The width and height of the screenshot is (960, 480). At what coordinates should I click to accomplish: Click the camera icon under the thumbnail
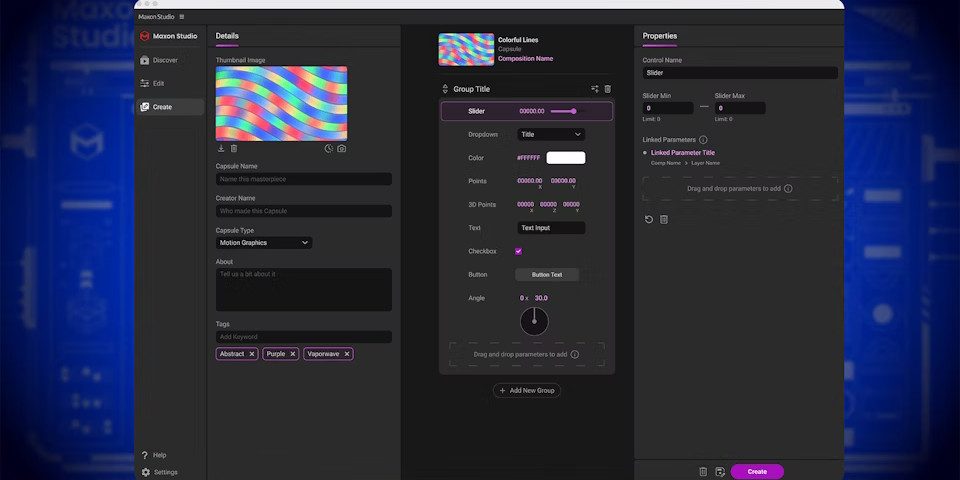(342, 149)
